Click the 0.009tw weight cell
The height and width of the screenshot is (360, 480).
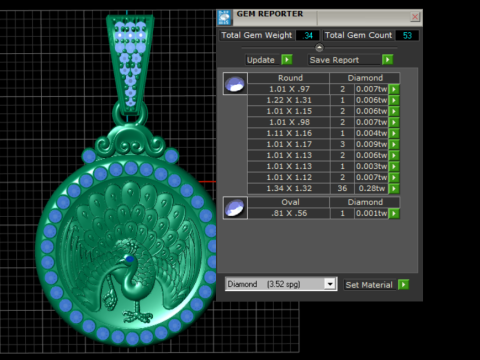(x=372, y=144)
